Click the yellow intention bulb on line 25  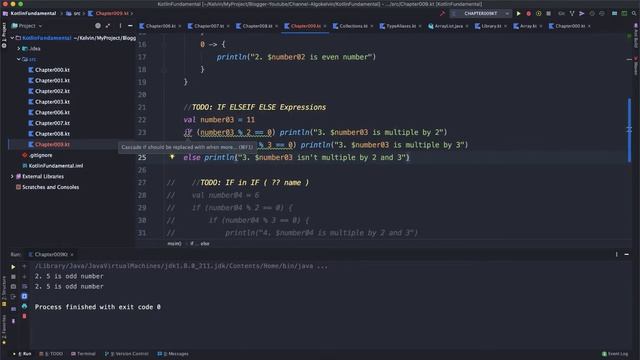tap(172, 157)
